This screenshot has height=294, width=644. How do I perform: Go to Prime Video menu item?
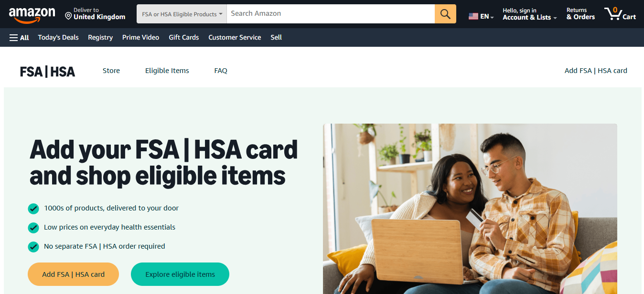click(140, 37)
